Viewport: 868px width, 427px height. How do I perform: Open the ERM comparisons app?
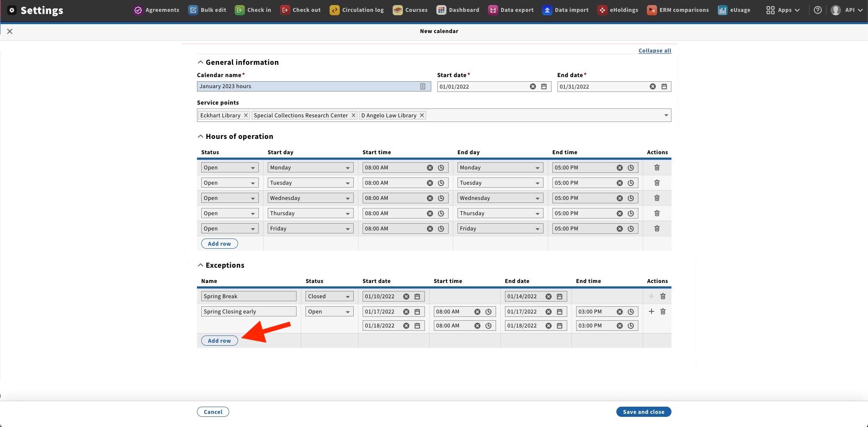click(678, 10)
